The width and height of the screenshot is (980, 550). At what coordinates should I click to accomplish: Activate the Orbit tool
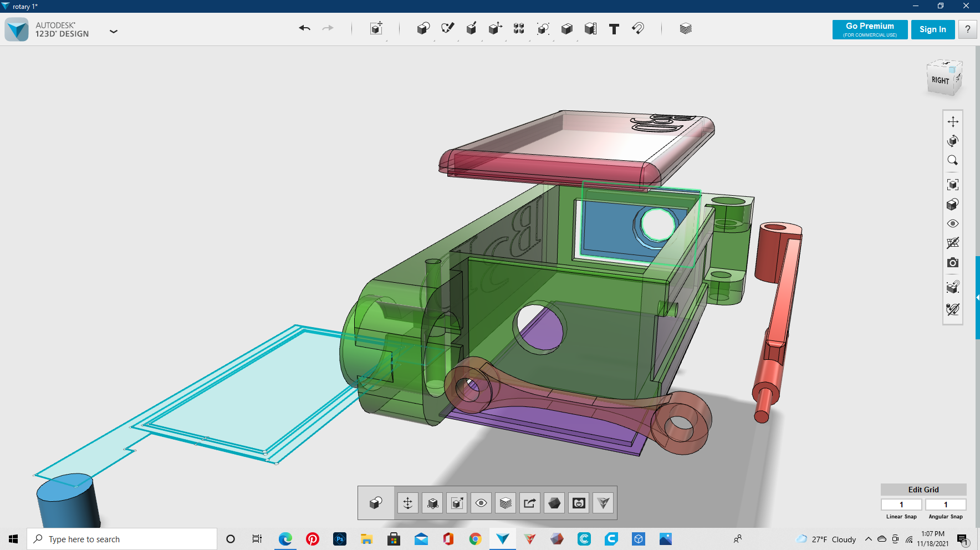pos(953,141)
